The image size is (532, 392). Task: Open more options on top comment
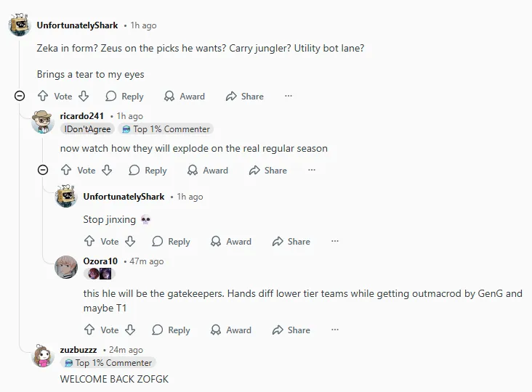coord(289,96)
